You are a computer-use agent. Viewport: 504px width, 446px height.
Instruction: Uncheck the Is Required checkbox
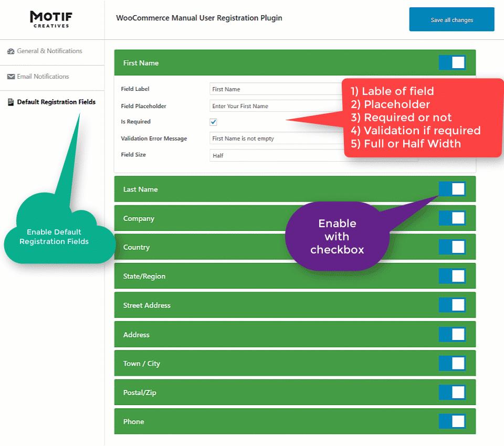(x=213, y=122)
